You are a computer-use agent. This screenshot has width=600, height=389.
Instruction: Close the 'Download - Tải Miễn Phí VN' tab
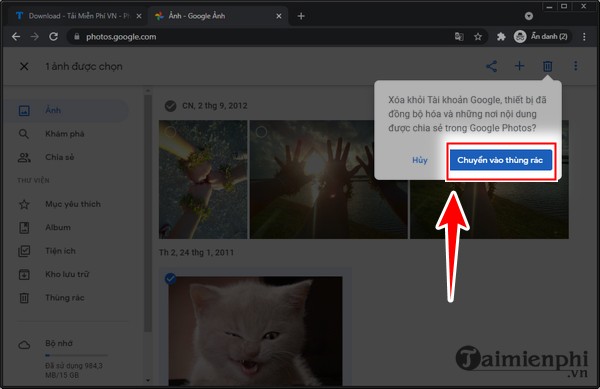(139, 16)
